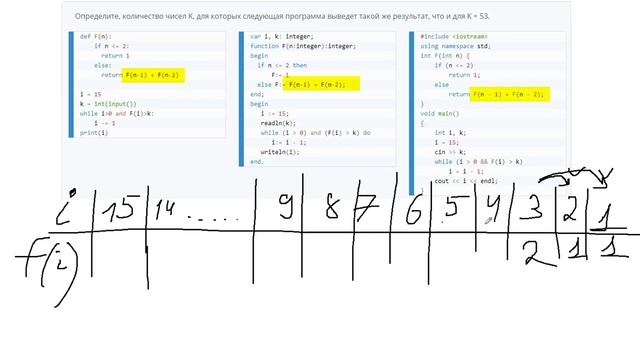Click "#include <iostream>" line
The height and width of the screenshot is (360, 640).
(x=454, y=36)
